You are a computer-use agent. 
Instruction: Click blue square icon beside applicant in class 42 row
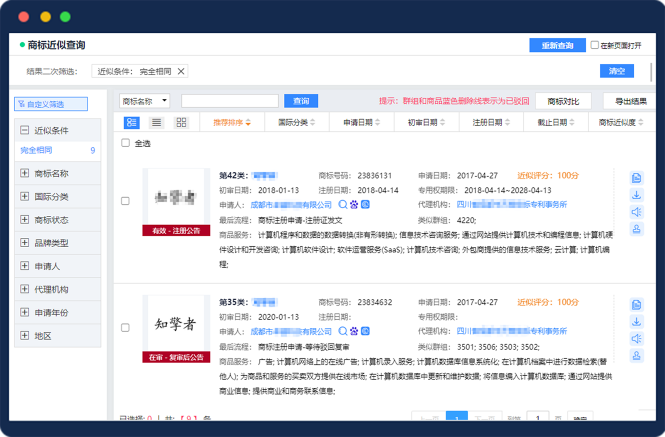click(365, 204)
